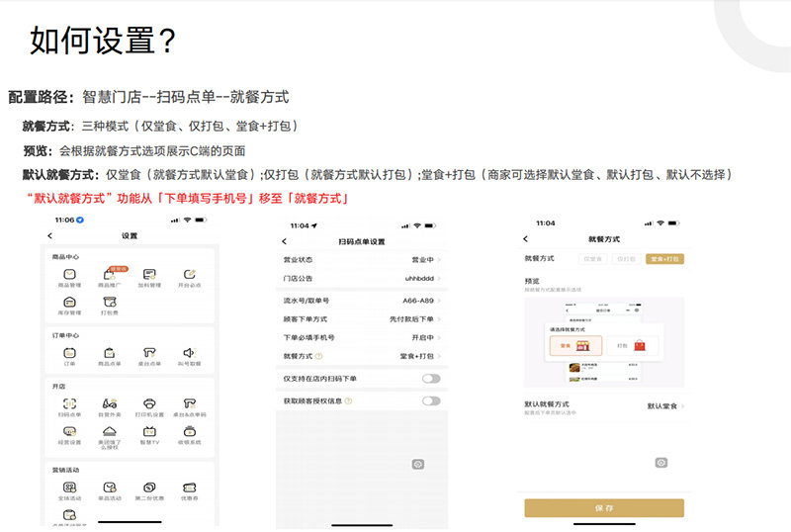This screenshot has width=791, height=532.
Task: Select the 仅打包 dining mode option
Action: (x=626, y=259)
